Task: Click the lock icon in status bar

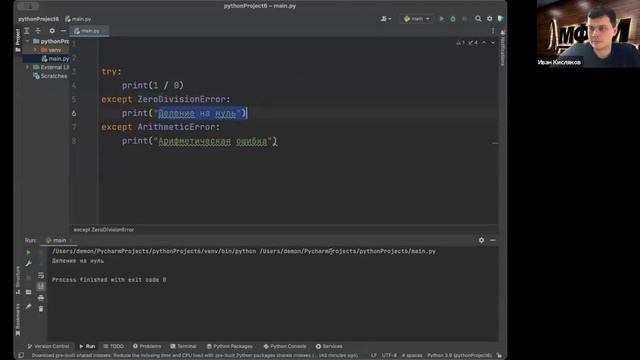Action: [499, 356]
